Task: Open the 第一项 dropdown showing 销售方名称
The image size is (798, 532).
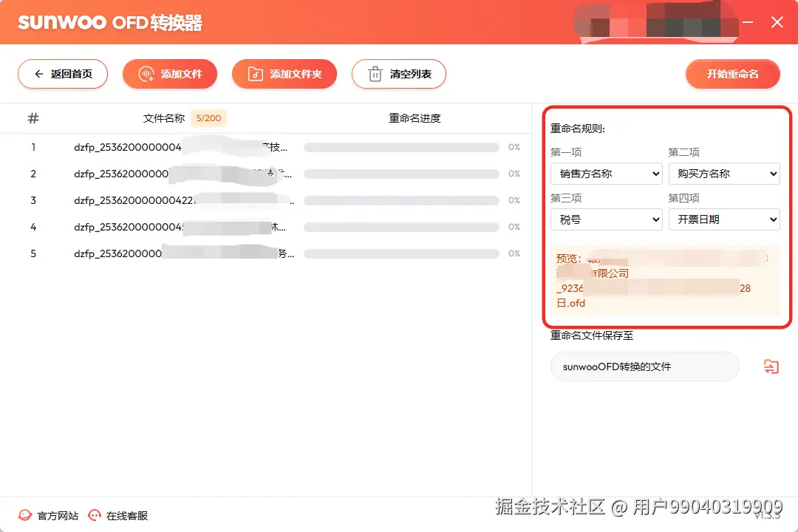Action: (607, 174)
